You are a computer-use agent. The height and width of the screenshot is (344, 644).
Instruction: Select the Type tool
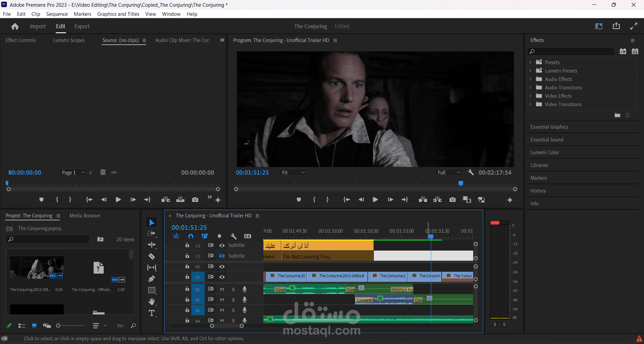click(x=152, y=313)
